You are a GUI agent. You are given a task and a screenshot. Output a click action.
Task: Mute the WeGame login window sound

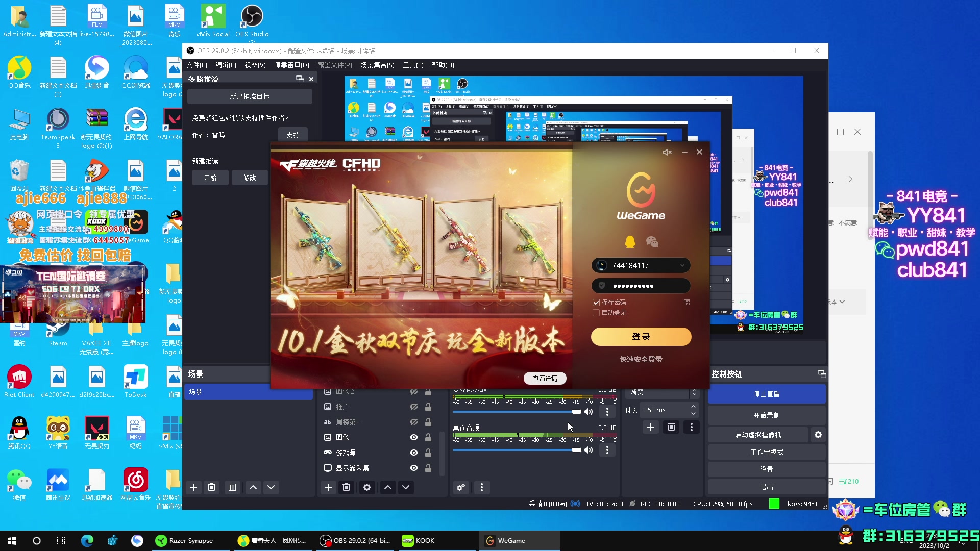pos(667,152)
